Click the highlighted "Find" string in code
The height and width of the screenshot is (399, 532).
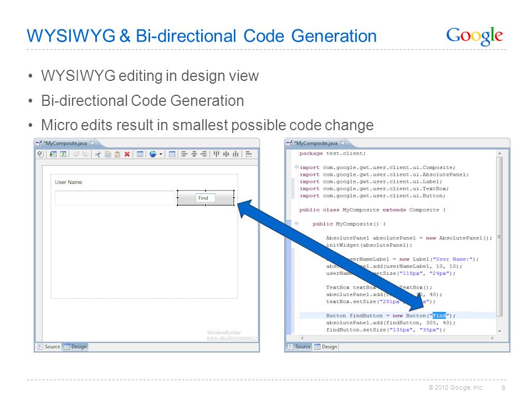[x=439, y=315]
